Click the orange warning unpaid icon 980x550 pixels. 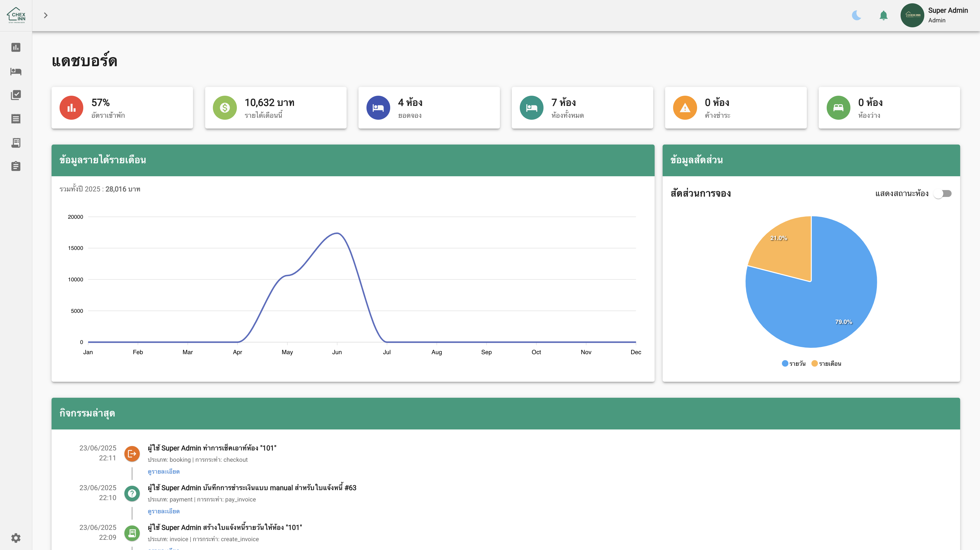685,108
